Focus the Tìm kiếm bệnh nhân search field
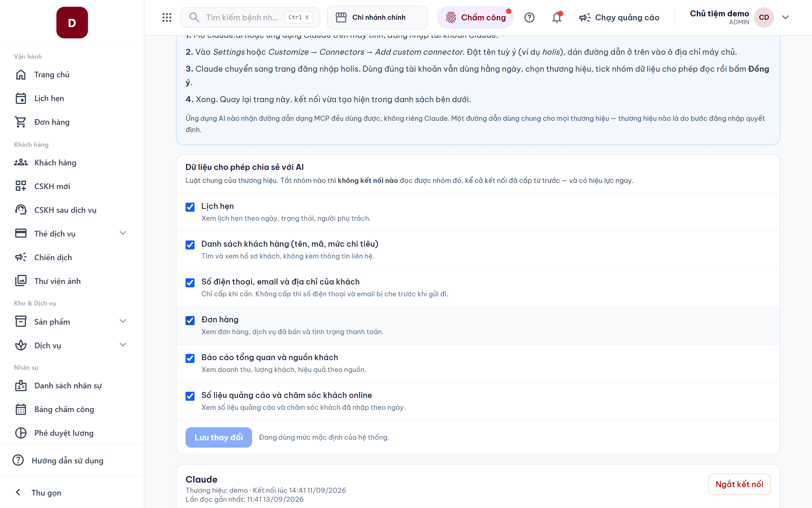This screenshot has height=508, width=812. click(x=250, y=17)
